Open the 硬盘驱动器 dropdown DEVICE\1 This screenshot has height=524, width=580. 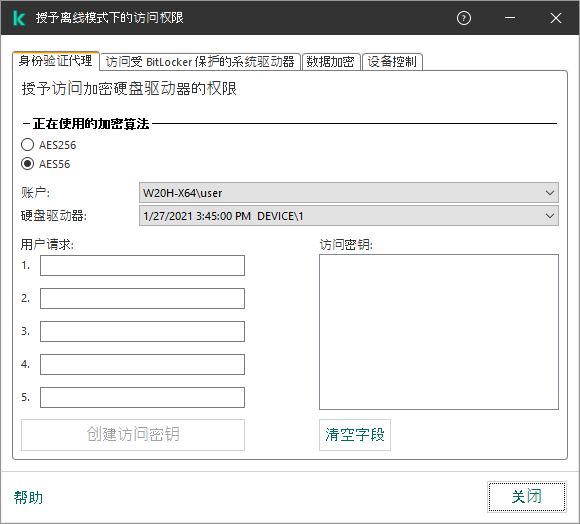tap(348, 216)
